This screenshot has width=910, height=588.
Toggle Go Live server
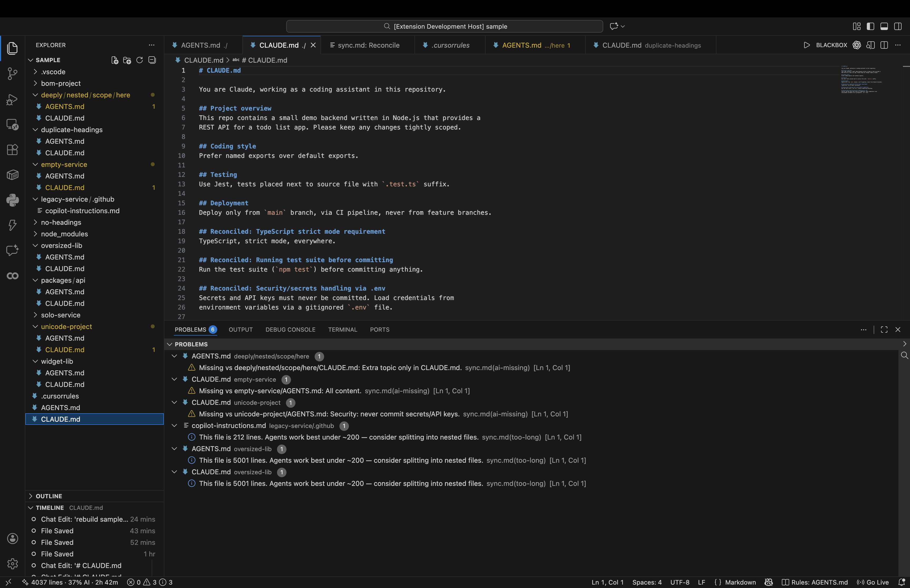click(873, 582)
